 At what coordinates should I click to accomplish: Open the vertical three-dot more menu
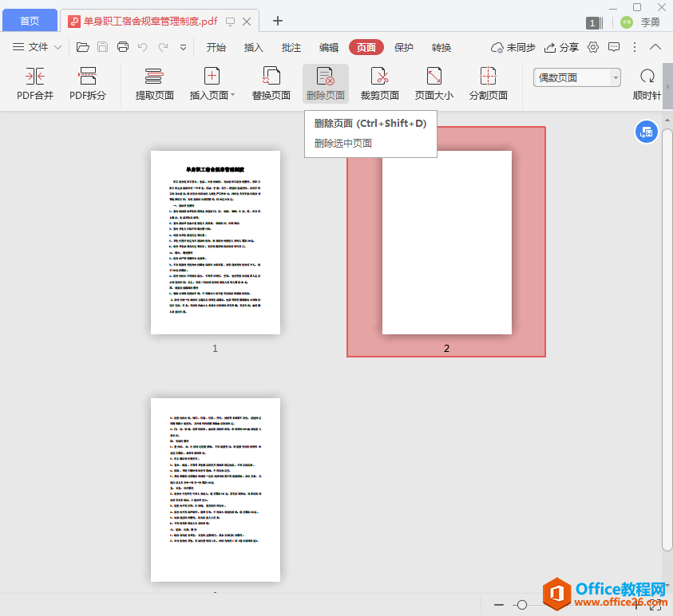(635, 47)
